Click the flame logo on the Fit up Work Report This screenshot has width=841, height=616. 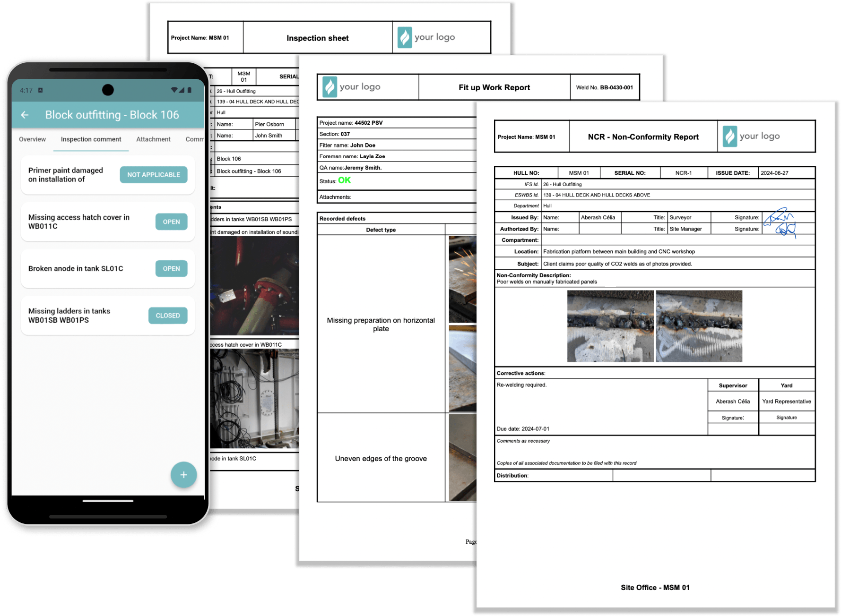pyautogui.click(x=330, y=86)
